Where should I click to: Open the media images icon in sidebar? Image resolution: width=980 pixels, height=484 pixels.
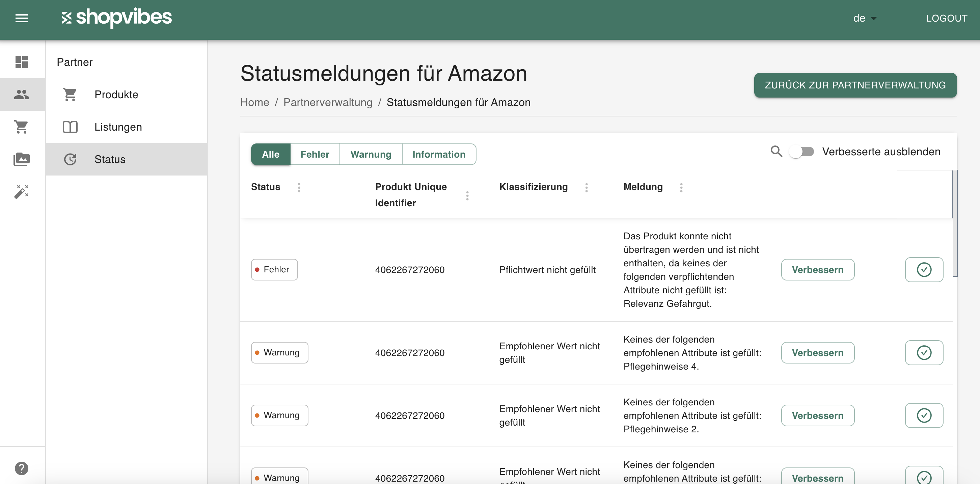(x=22, y=159)
